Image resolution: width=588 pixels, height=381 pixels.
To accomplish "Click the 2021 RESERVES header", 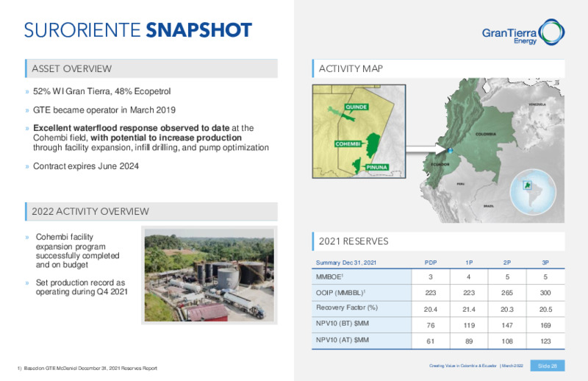I will click(438, 241).
